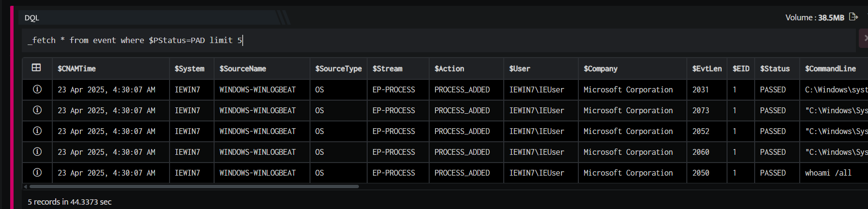Click the scrollbar left arrow
This screenshot has height=209, width=868.
[x=25, y=186]
